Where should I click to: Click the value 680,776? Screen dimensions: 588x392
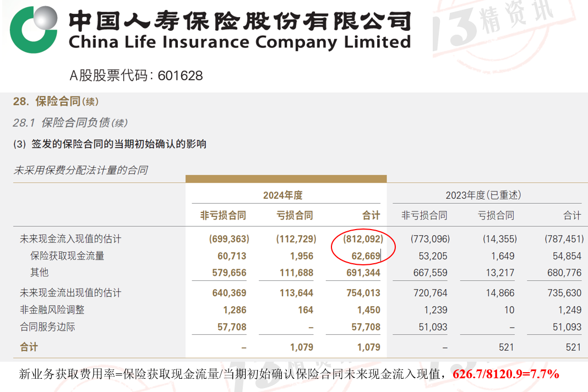point(564,273)
